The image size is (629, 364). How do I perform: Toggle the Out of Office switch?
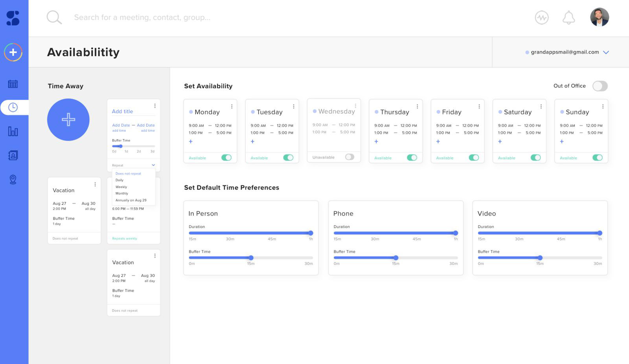pyautogui.click(x=600, y=86)
